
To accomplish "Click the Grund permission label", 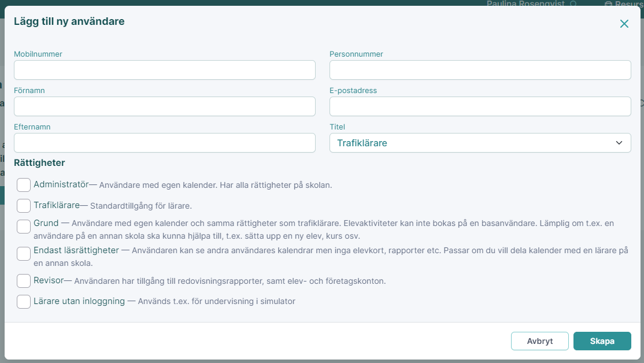I will pyautogui.click(x=46, y=223).
